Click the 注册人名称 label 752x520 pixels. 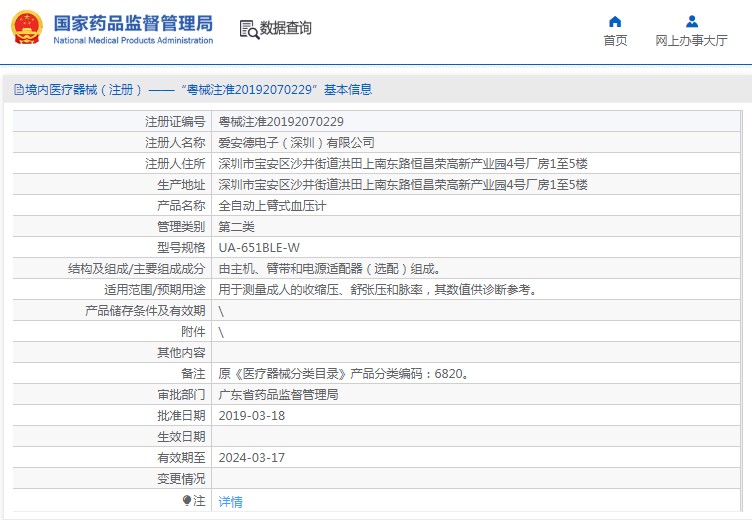[175, 143]
